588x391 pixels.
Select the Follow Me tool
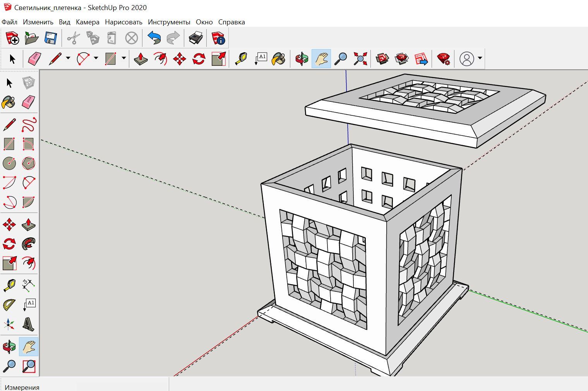(x=29, y=244)
